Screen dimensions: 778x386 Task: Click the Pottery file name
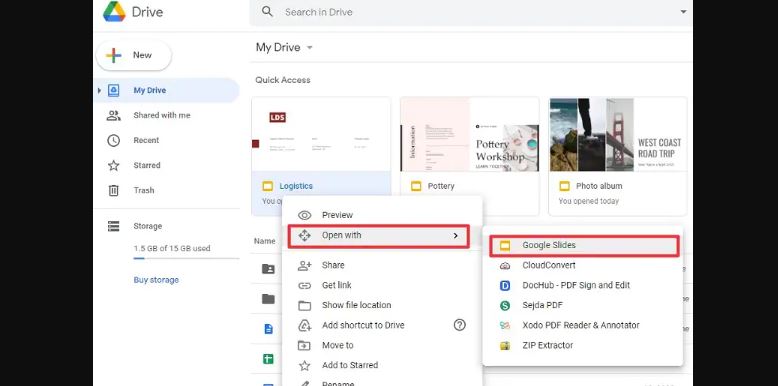441,186
